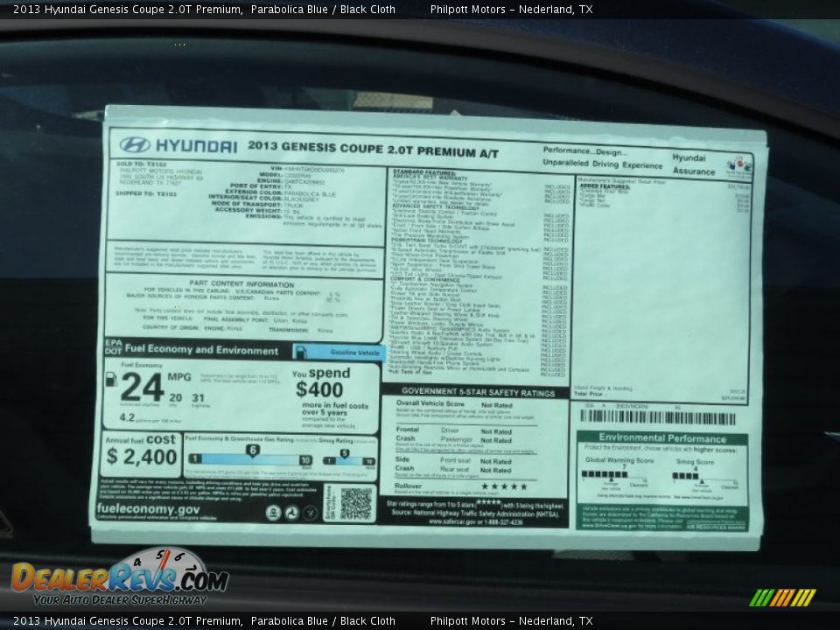Click the DOT emblem icon near fueleconomy.gov
840x630 pixels.
coord(292,514)
